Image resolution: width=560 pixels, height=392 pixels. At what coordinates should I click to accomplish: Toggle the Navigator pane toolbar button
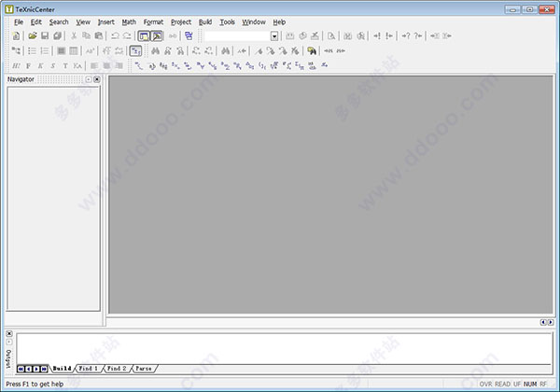pos(144,35)
